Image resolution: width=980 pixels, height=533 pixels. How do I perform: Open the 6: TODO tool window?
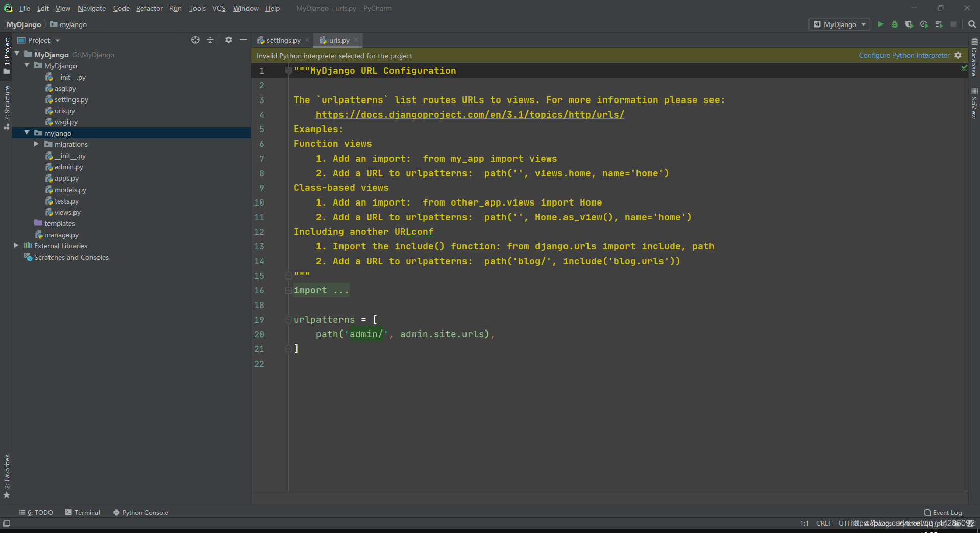coord(36,513)
